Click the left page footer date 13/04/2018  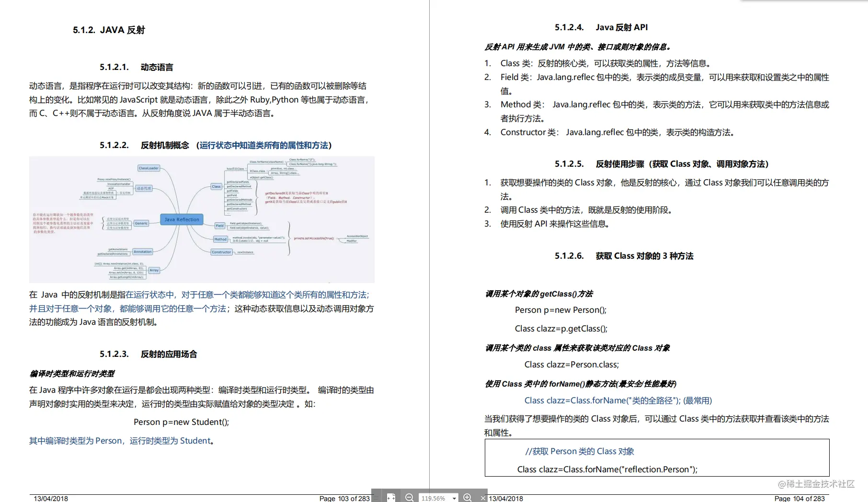51,499
